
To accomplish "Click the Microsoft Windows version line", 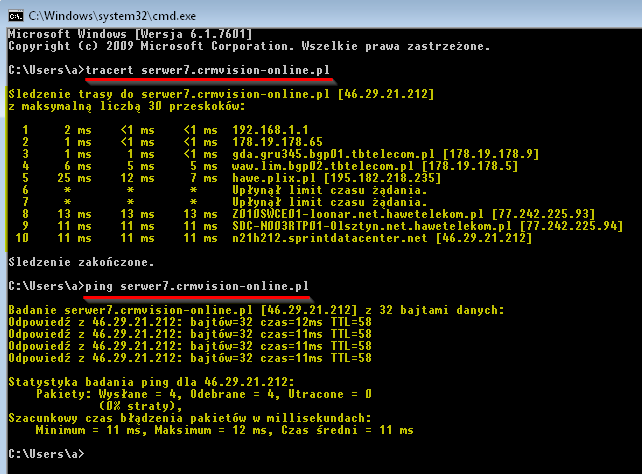I will [x=122, y=34].
